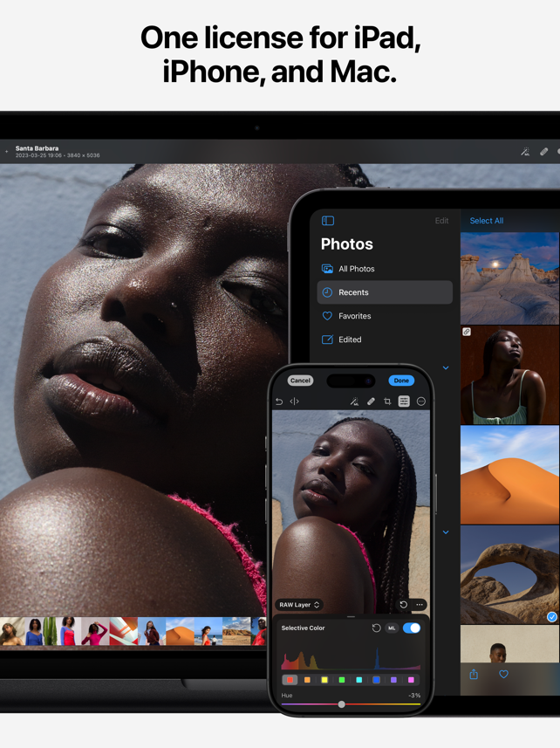Open Recents in the iPad sidebar
Image resolution: width=560 pixels, height=748 pixels.
pyautogui.click(x=385, y=292)
